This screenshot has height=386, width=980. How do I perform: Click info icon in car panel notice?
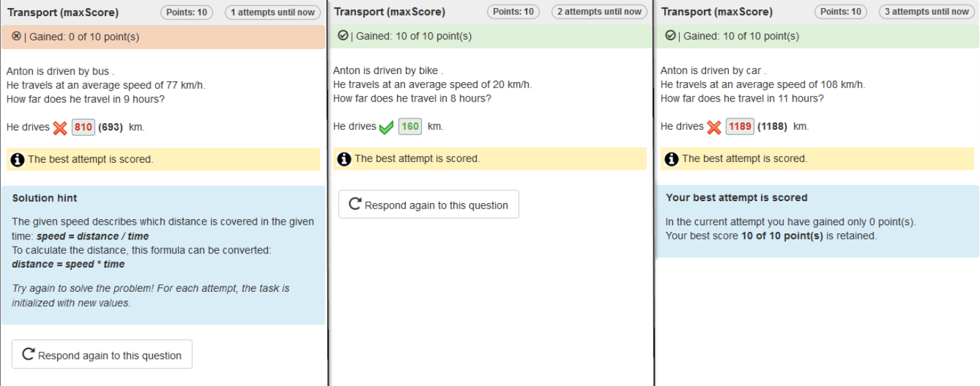pyautogui.click(x=672, y=159)
